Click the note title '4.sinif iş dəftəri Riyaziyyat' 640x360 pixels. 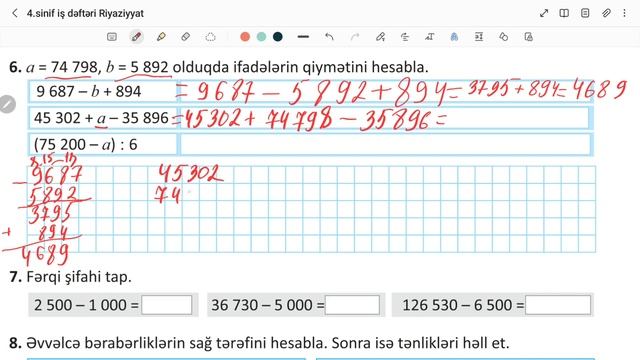85,13
